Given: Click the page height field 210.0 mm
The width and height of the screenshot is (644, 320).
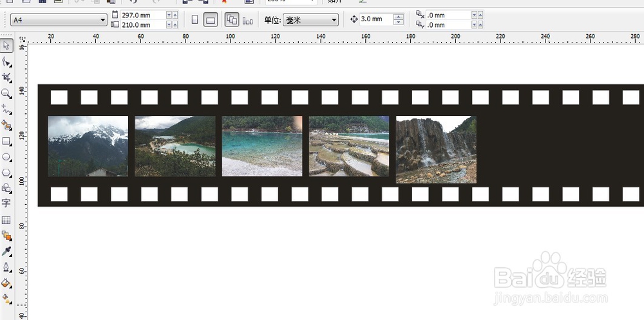Looking at the screenshot, I should [x=142, y=24].
